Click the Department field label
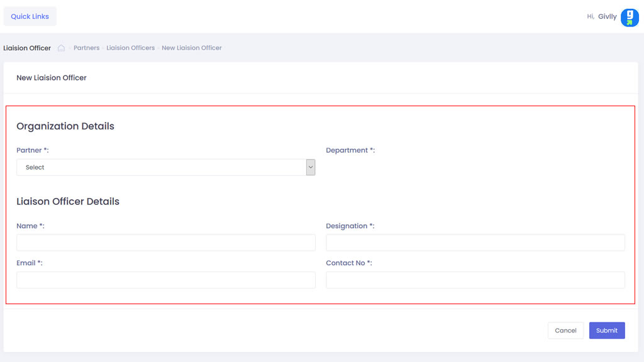 350,150
